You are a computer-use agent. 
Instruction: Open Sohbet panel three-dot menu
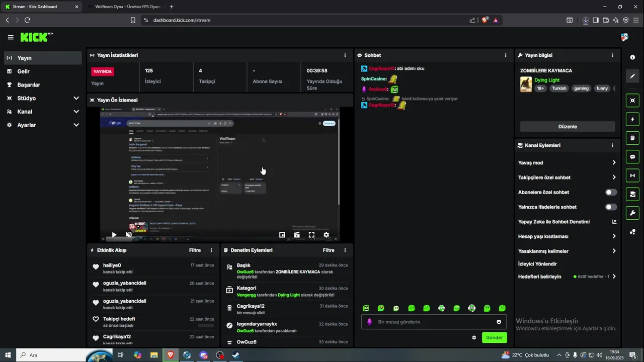506,55
